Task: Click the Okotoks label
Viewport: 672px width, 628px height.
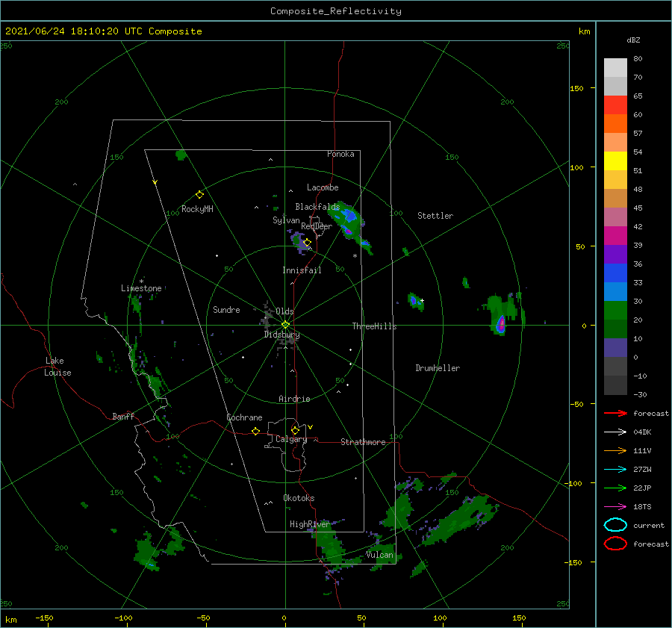Action: 299,498
